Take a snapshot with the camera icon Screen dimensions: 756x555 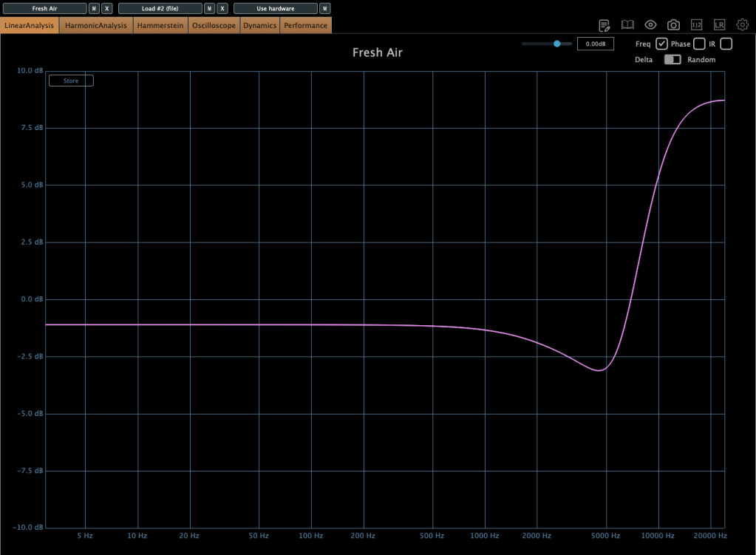673,25
